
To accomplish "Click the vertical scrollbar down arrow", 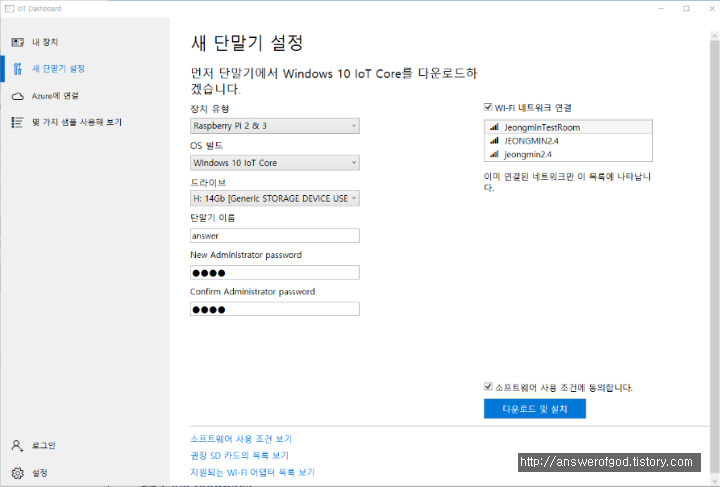I will 714,481.
